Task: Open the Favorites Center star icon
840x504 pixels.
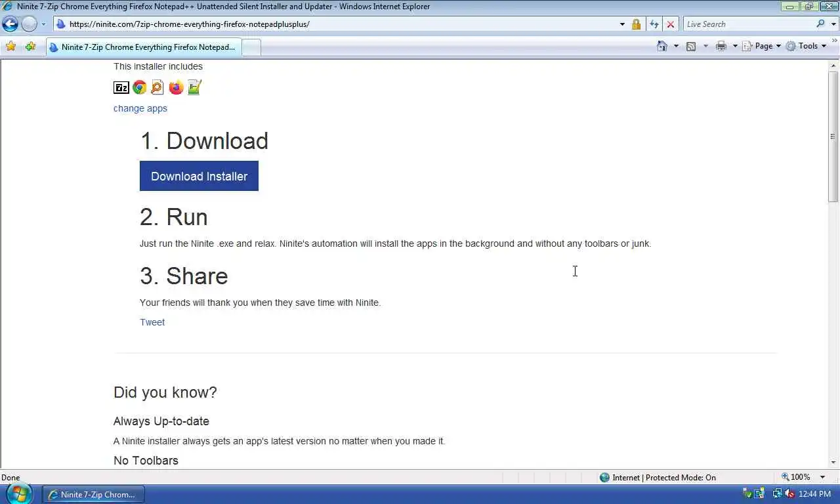Action: click(x=10, y=46)
